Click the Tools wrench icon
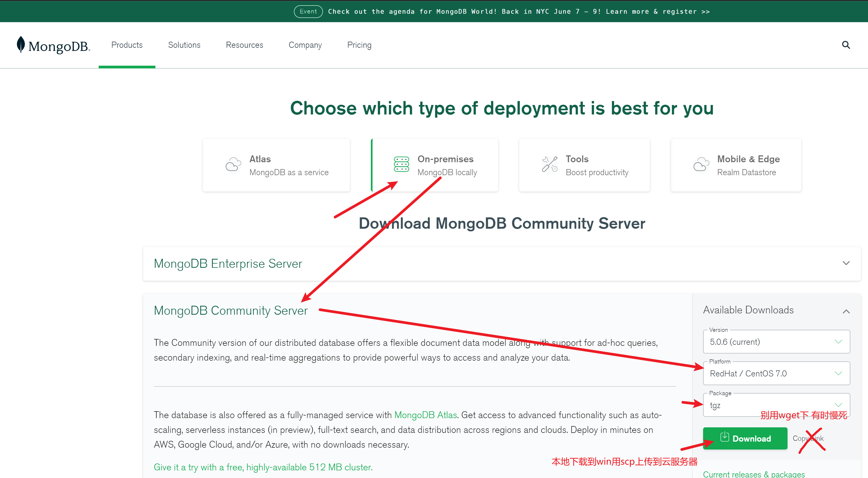This screenshot has height=478, width=868. coord(550,164)
